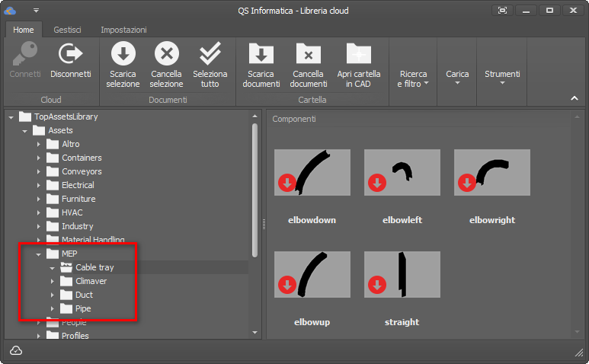Viewport: 589px width, 364px height.
Task: Click red download badge on elbowdown
Action: click(287, 183)
